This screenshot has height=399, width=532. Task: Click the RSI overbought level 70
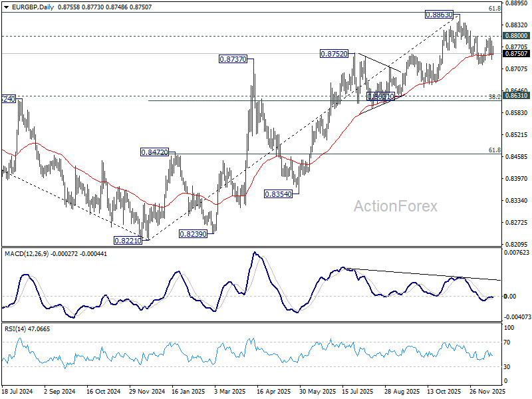click(507, 342)
